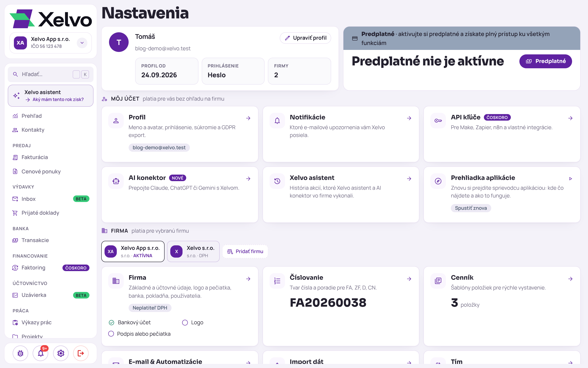Screen dimensions: 588x368
Task: Click the NOVÉ badge on AI konektor
Action: (178, 178)
